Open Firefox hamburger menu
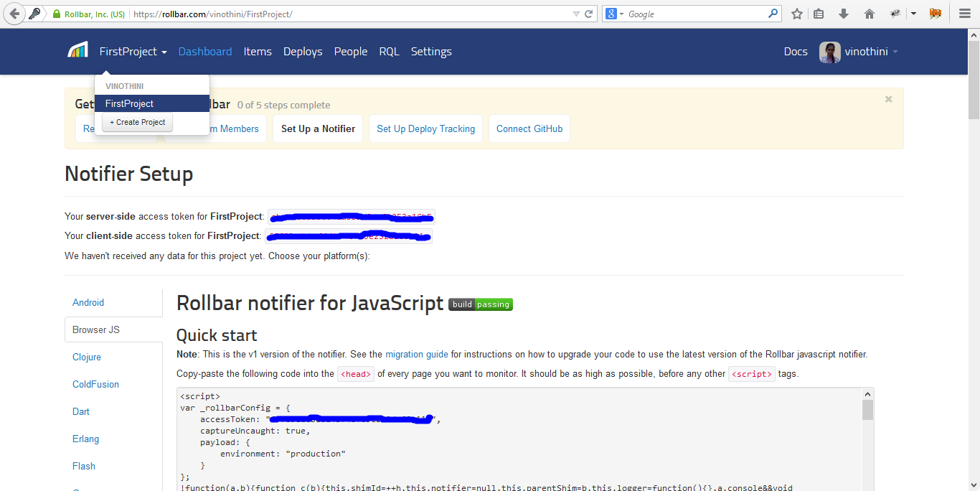The height and width of the screenshot is (491, 980). click(964, 14)
